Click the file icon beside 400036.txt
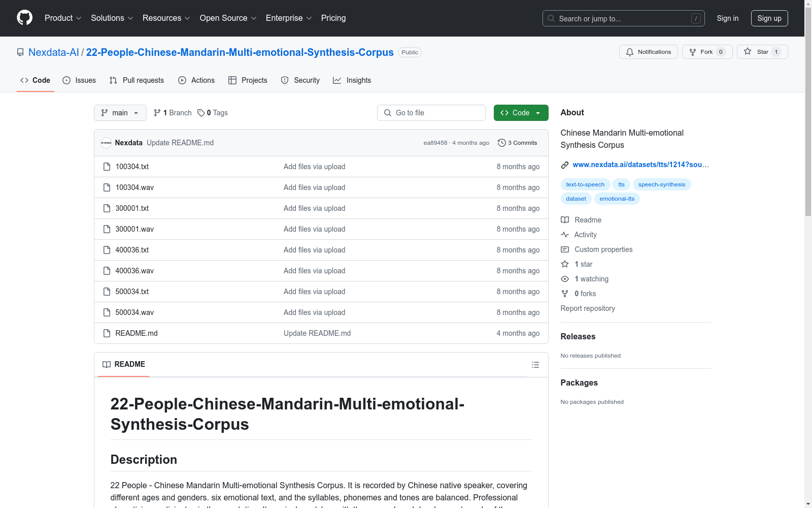The image size is (812, 508). point(107,250)
